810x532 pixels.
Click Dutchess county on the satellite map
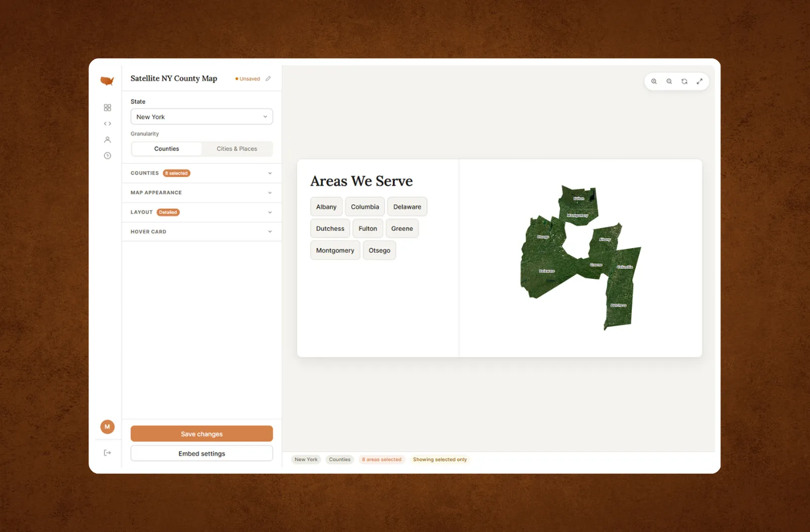tap(619, 306)
